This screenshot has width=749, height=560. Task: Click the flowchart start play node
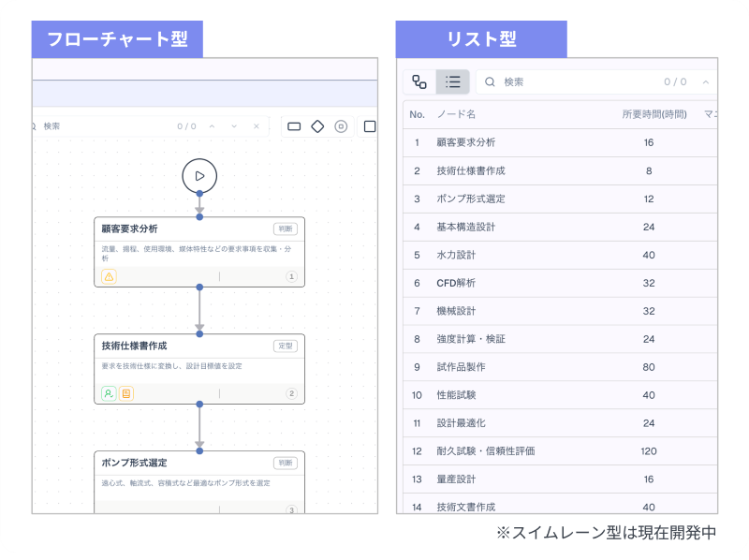click(199, 174)
